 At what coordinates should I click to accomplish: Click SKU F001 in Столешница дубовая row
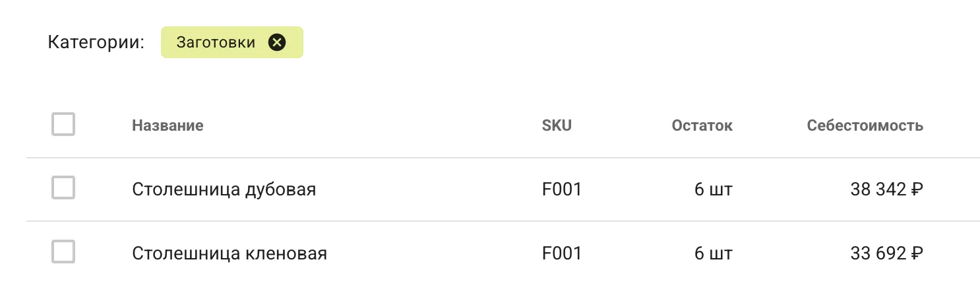[562, 189]
